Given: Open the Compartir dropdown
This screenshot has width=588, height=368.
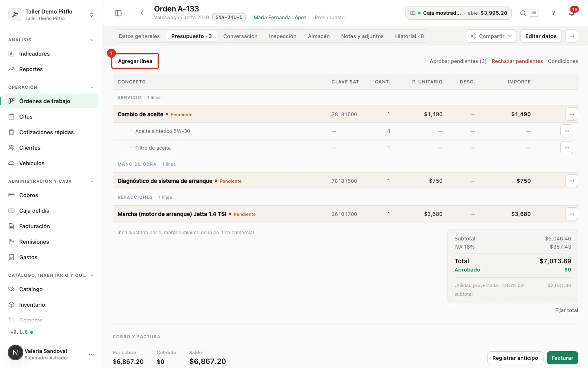Looking at the screenshot, I should coord(491,36).
